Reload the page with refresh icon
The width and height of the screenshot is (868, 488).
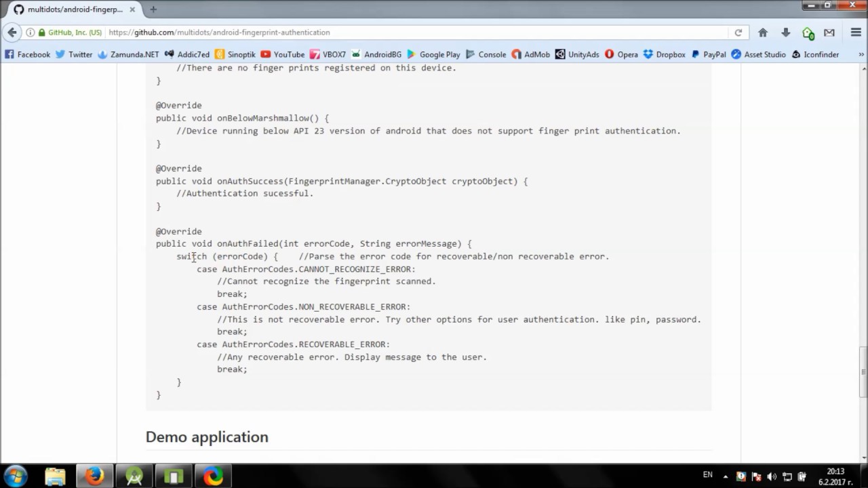[x=738, y=33]
